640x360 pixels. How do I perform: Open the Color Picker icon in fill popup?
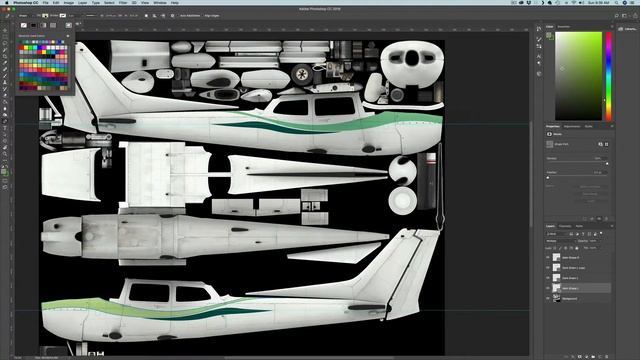click(69, 25)
